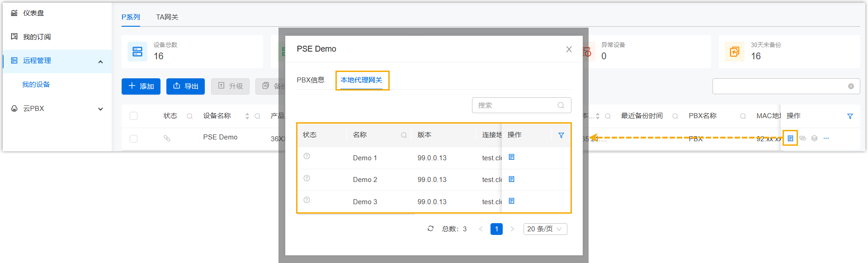868x263 pixels.
Task: Click the 添加 button
Action: pos(141,86)
